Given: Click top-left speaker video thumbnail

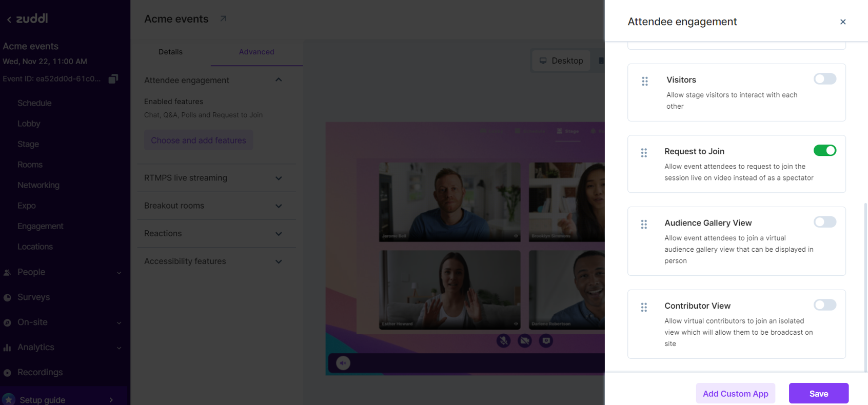Looking at the screenshot, I should (449, 202).
